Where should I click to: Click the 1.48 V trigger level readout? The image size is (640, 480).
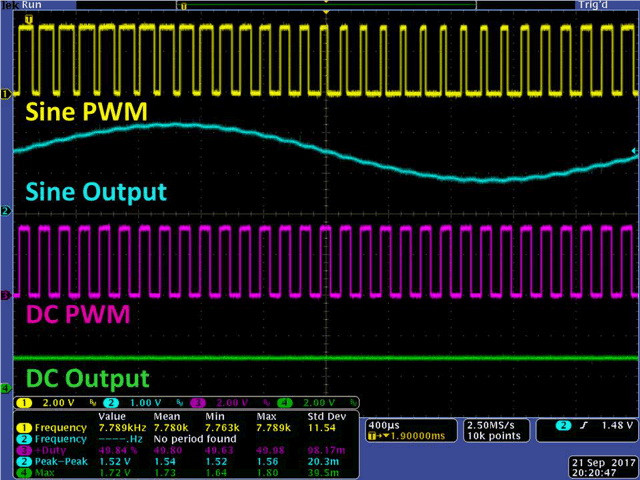tap(618, 426)
